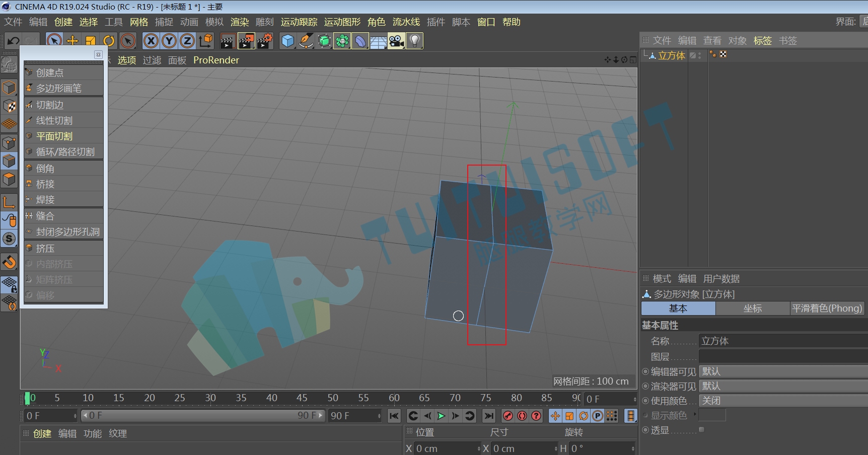Play the animation forward
The height and width of the screenshot is (455, 868).
point(441,416)
